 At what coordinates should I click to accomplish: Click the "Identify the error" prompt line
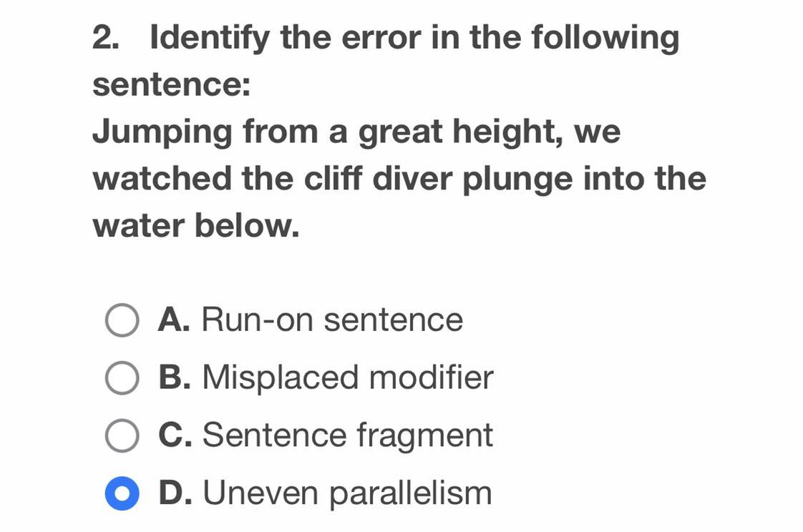click(414, 38)
